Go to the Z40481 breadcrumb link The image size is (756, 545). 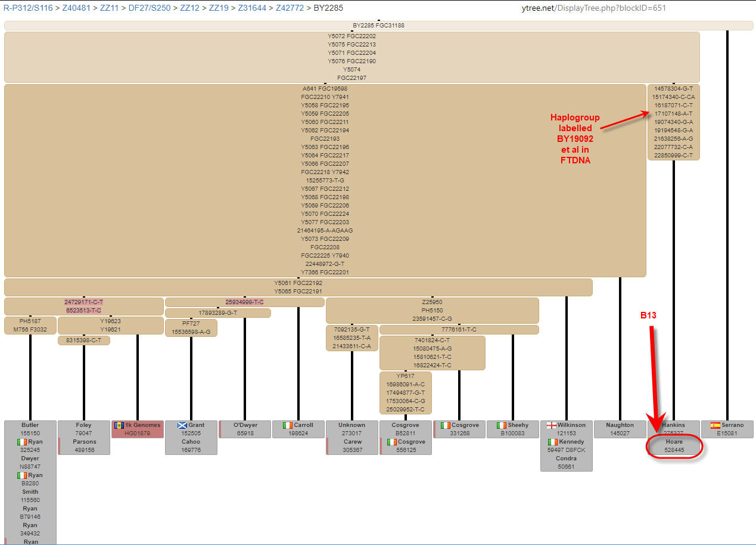[76, 8]
